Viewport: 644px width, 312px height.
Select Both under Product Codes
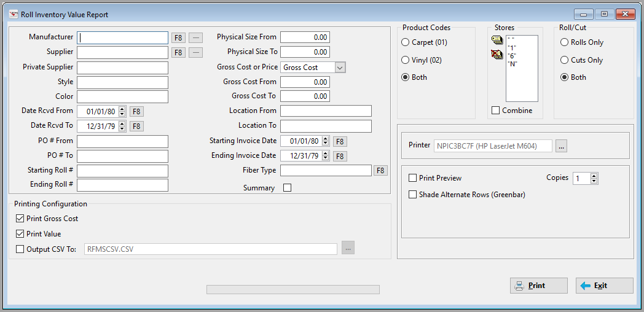click(414, 77)
